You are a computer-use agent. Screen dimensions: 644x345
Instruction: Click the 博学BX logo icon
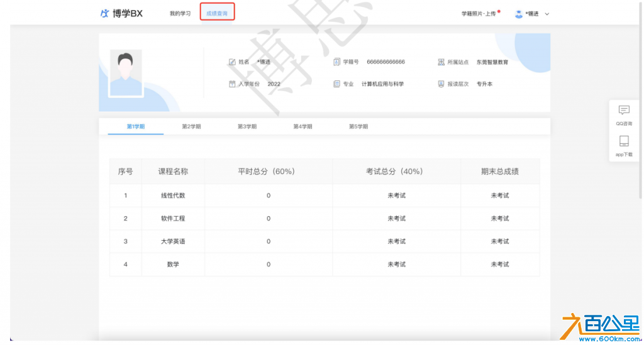pos(105,14)
